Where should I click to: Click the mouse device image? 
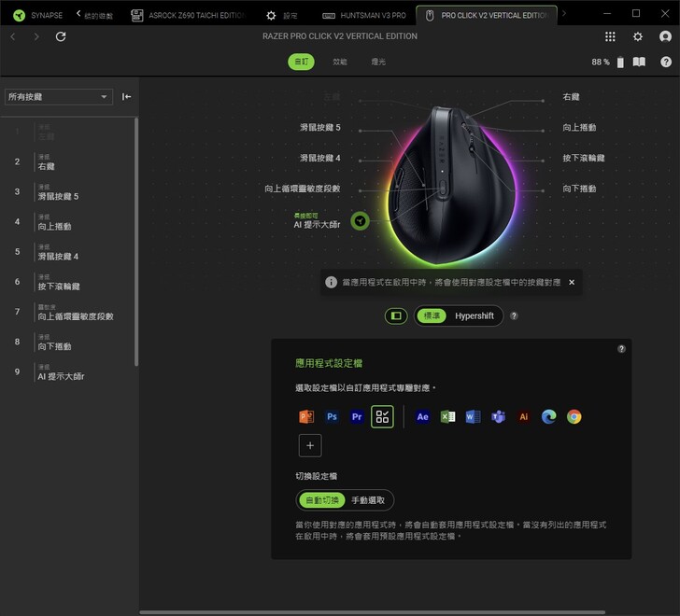click(451, 187)
